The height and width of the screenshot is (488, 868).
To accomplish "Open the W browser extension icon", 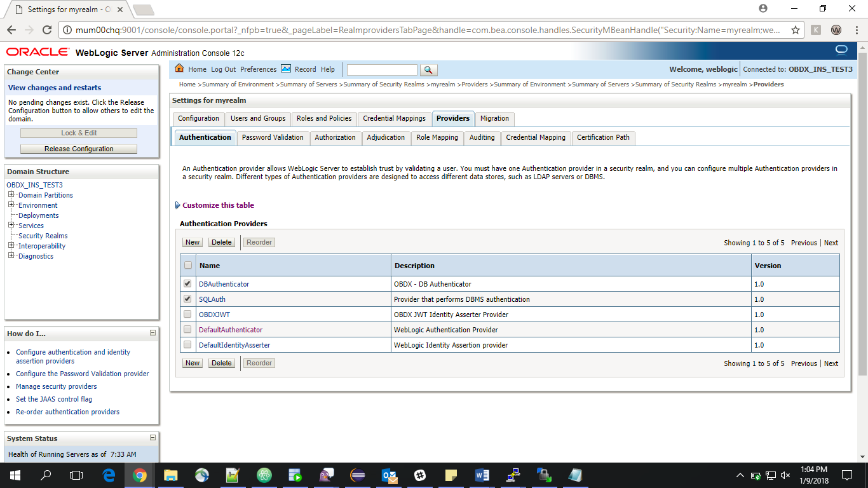I will coord(836,30).
